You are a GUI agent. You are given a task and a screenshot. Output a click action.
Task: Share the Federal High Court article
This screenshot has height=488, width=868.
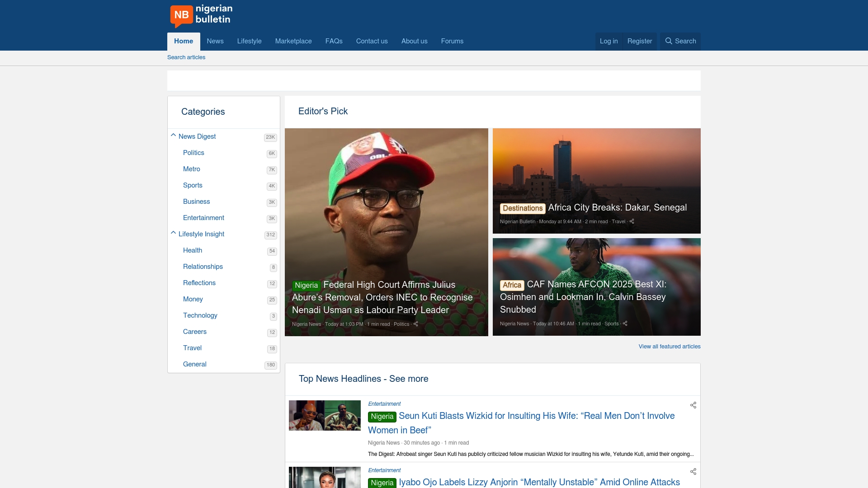coord(415,324)
